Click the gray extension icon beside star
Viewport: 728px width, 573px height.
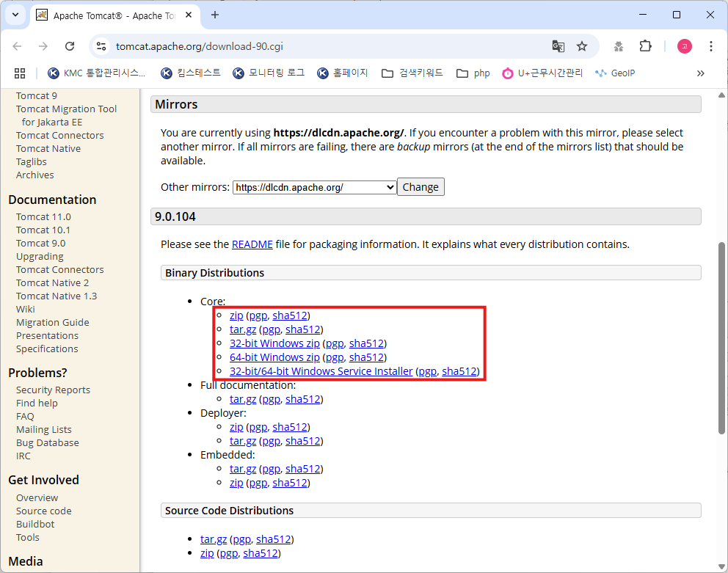pyautogui.click(x=619, y=46)
